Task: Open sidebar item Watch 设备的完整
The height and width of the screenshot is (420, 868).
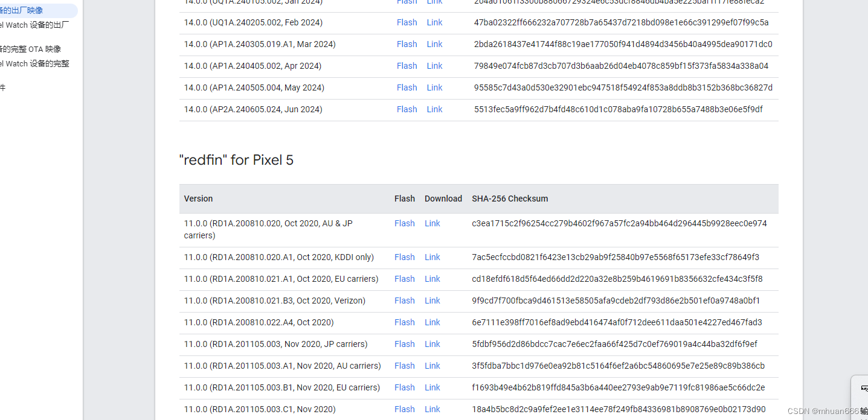Action: pyautogui.click(x=34, y=63)
